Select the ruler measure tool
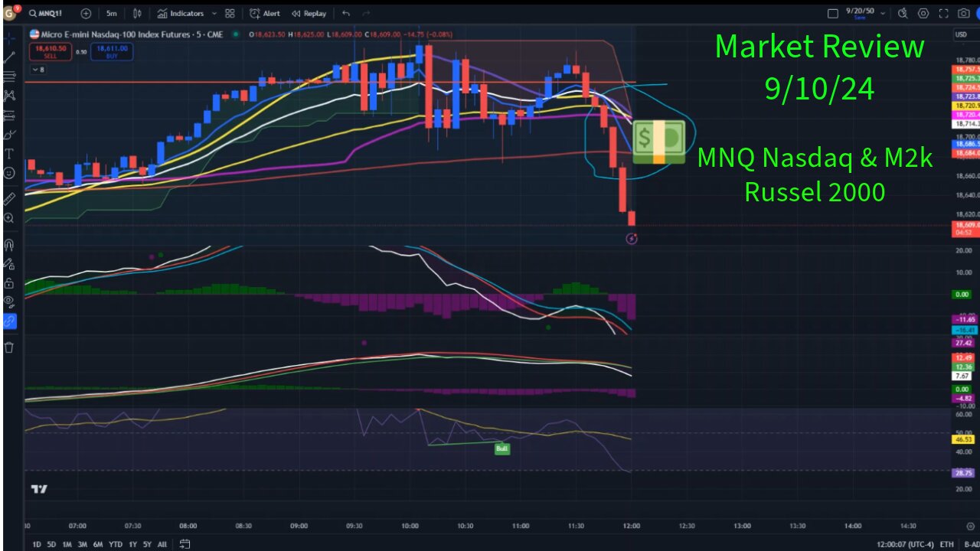Screen dimensions: 980x551 pos(9,198)
